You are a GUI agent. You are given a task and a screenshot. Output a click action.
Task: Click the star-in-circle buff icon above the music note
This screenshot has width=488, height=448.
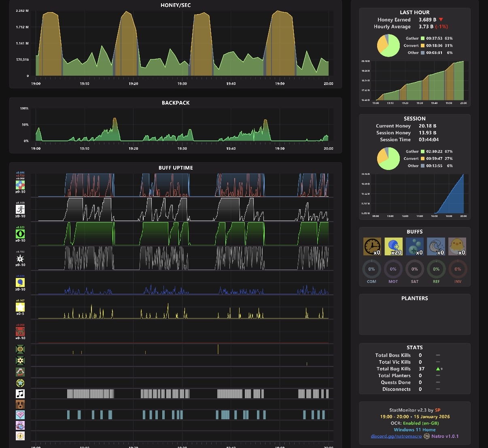[x=20, y=382]
